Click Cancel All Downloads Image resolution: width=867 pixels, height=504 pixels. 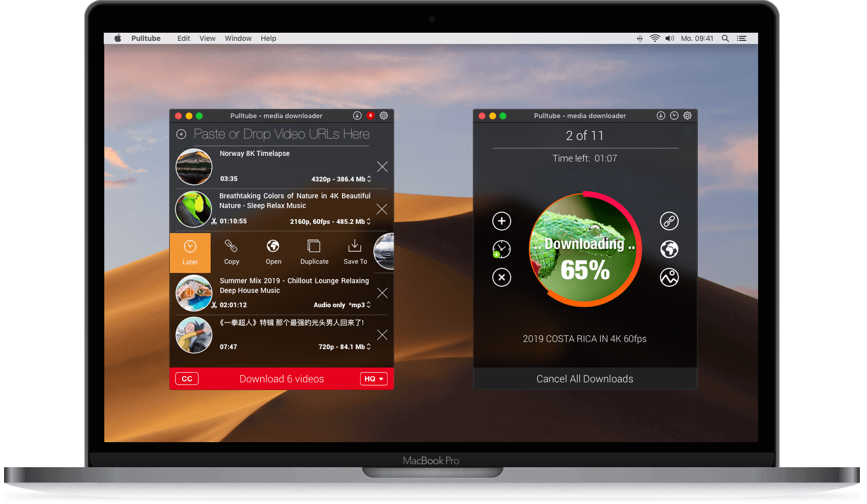[585, 379]
